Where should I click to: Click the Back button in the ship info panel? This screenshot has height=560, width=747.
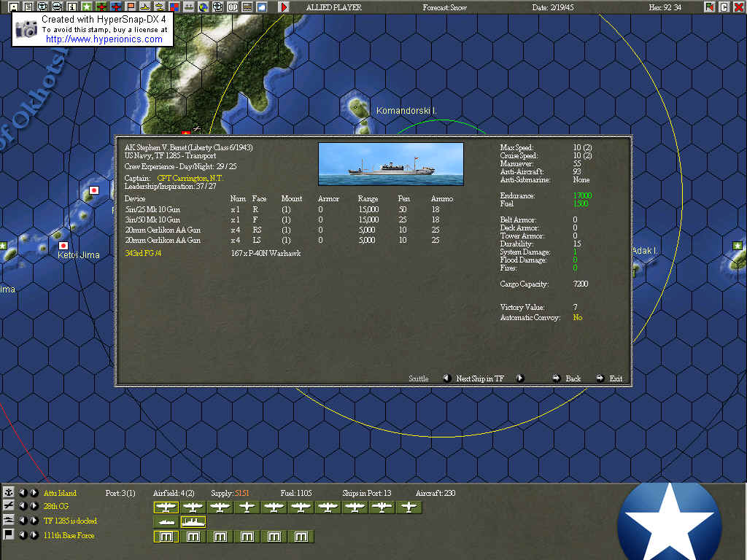(x=573, y=378)
